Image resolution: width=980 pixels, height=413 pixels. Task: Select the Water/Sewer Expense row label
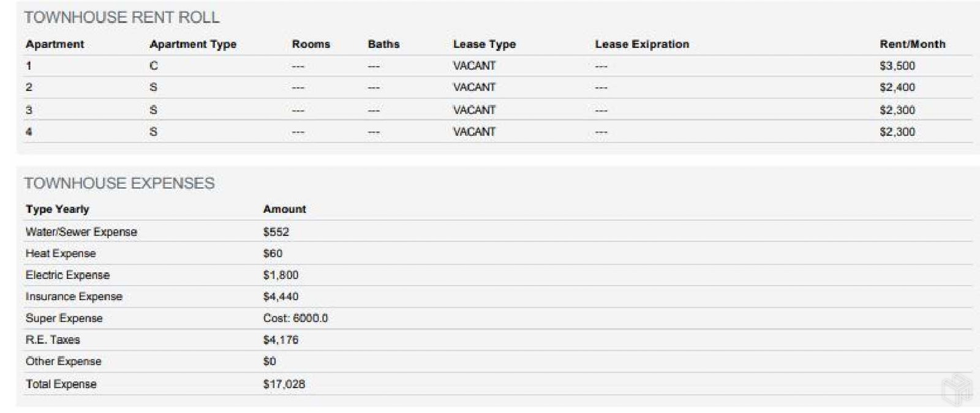pyautogui.click(x=81, y=232)
